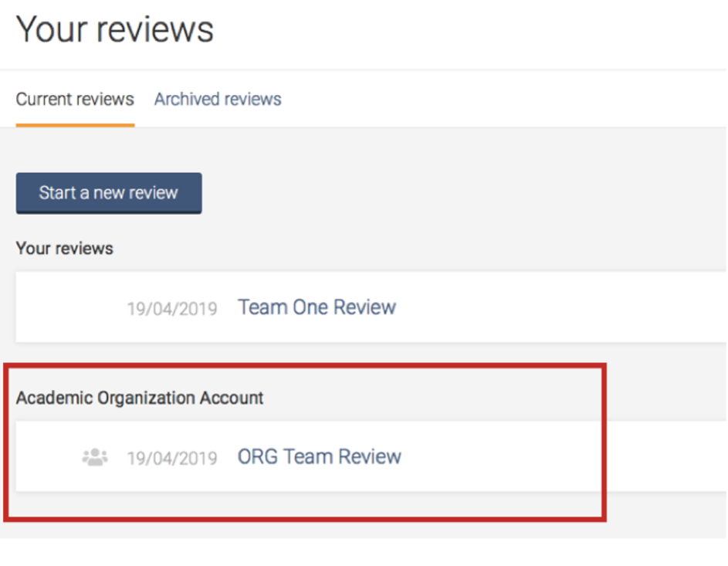728x566 pixels.
Task: Click the Start a new review button
Action: (x=109, y=193)
